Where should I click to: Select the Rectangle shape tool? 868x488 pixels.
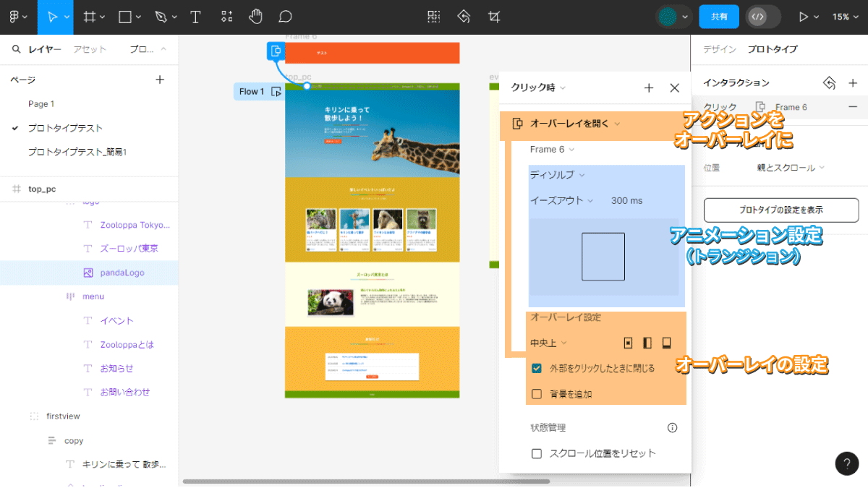tap(125, 17)
